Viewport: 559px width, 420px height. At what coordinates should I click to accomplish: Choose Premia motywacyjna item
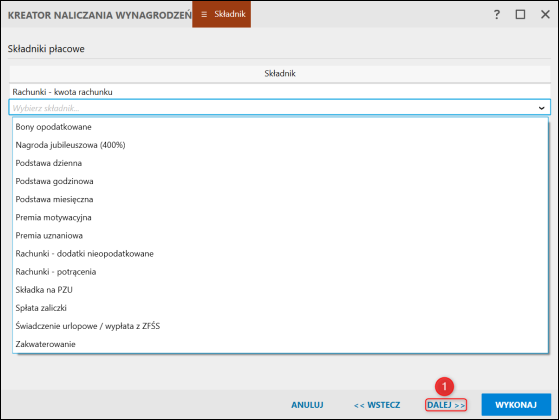click(x=280, y=217)
